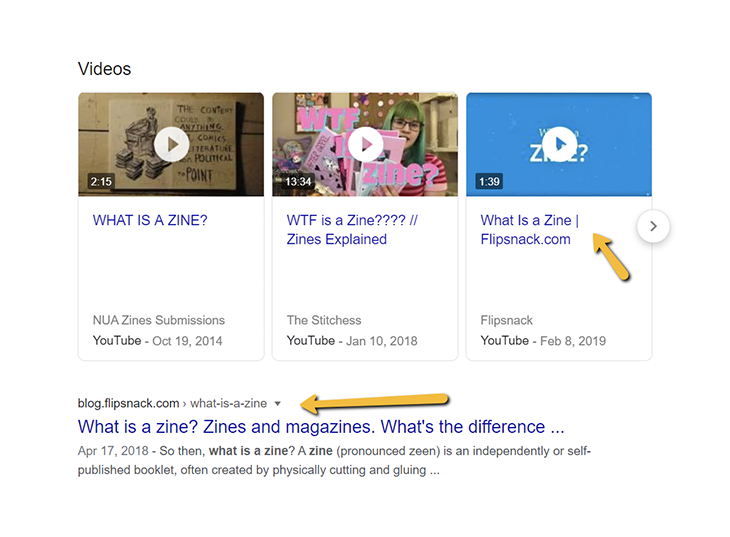This screenshot has height=537, width=730.
Task: Select NUA Zines Submissions channel text
Action: (158, 320)
